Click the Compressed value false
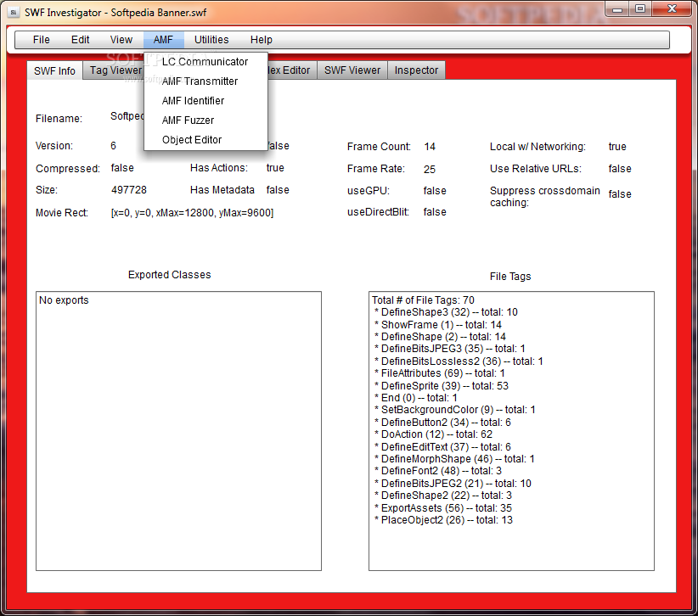698x616 pixels. 122,168
